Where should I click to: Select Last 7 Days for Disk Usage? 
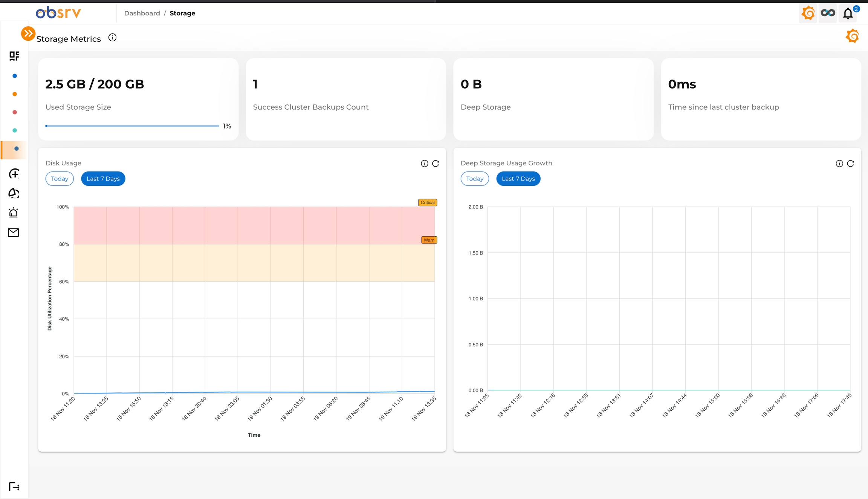coord(103,179)
